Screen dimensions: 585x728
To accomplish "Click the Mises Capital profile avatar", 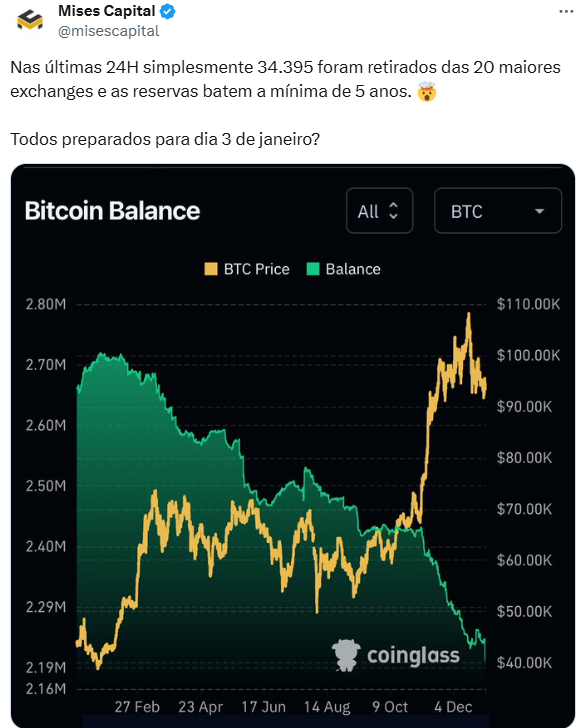I will click(30, 21).
